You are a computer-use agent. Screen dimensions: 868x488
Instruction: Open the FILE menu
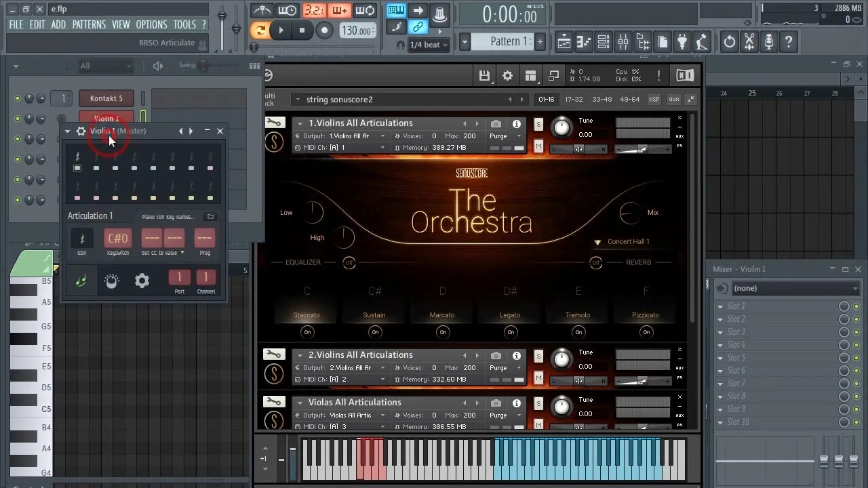click(x=16, y=24)
